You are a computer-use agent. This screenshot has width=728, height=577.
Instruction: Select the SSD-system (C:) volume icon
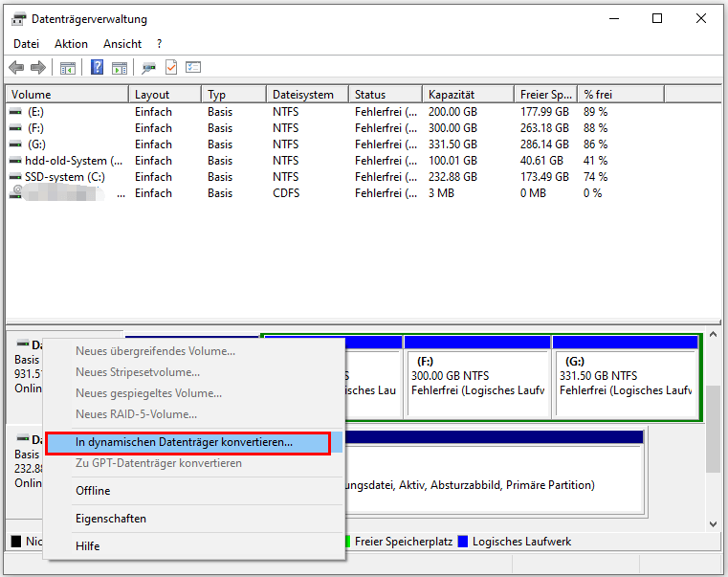(x=16, y=177)
